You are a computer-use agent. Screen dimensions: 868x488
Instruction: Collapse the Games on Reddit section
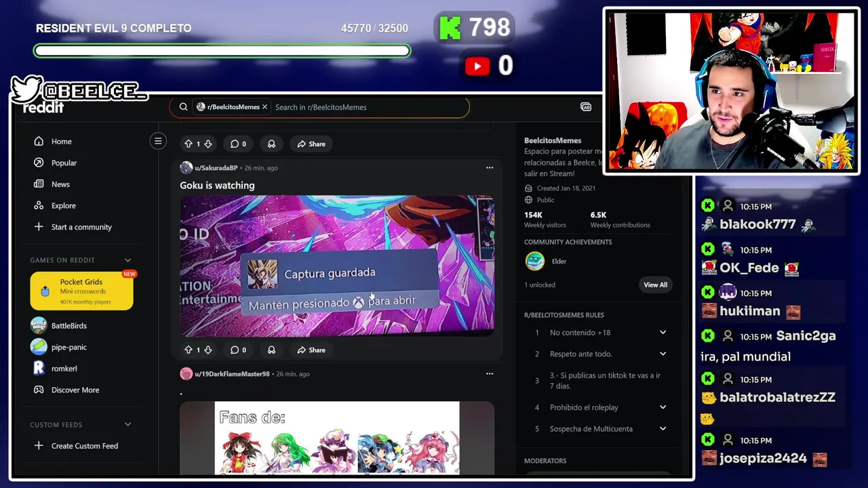(x=127, y=260)
